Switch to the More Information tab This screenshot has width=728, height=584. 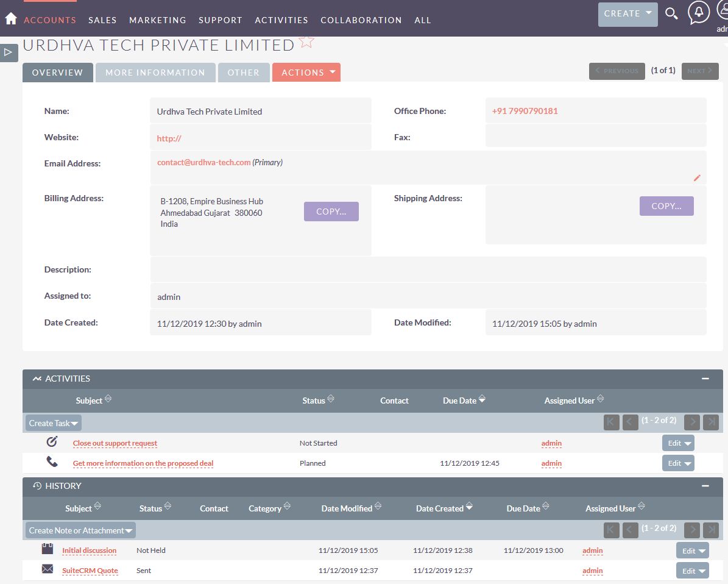(155, 73)
